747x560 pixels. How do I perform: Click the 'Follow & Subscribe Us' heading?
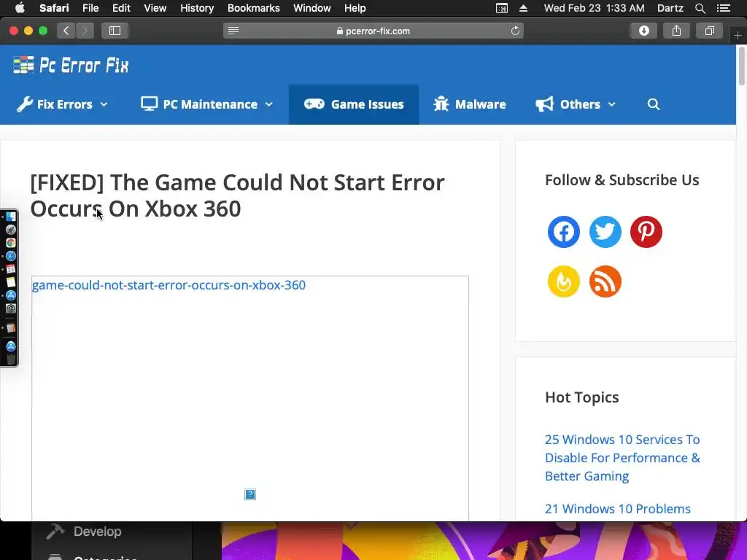pyautogui.click(x=622, y=180)
